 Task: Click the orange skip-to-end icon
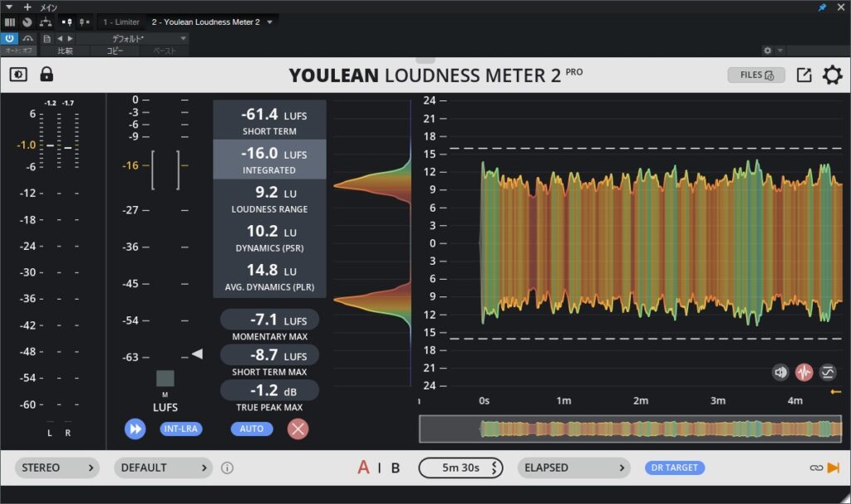point(834,467)
